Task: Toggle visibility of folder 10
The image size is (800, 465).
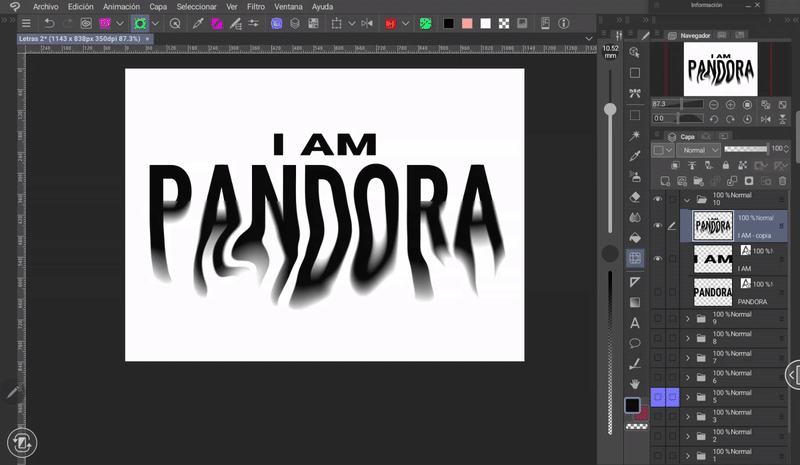Action: (x=657, y=199)
